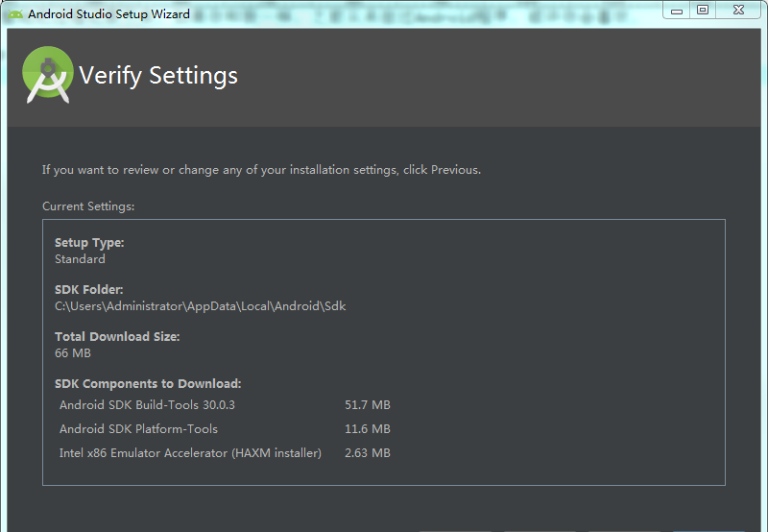Click the SDK folder path text
This screenshot has width=768, height=532.
[x=200, y=306]
